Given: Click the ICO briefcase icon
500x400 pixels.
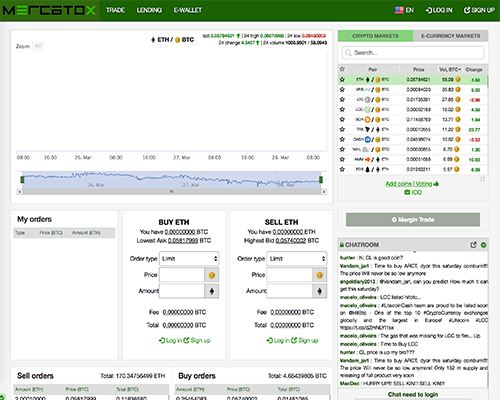Looking at the screenshot, I should coord(407,192).
